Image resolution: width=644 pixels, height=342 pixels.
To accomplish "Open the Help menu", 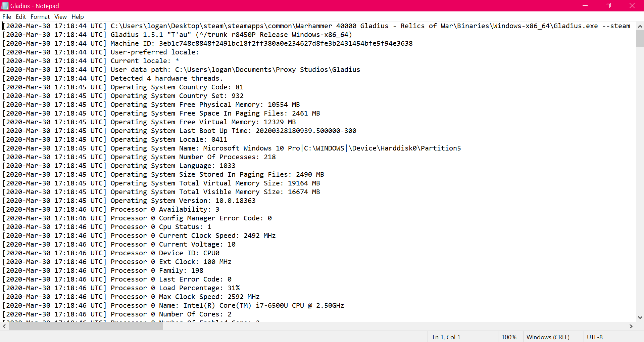I will 78,17.
